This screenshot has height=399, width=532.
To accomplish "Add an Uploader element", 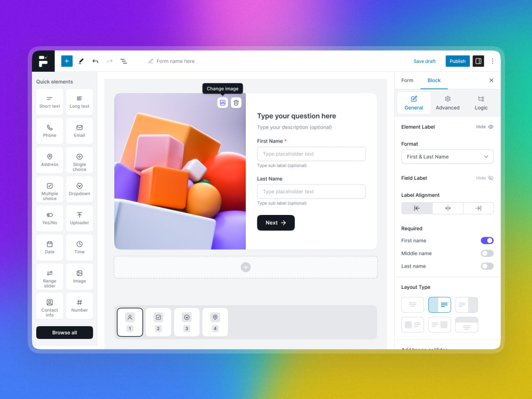I will click(79, 219).
